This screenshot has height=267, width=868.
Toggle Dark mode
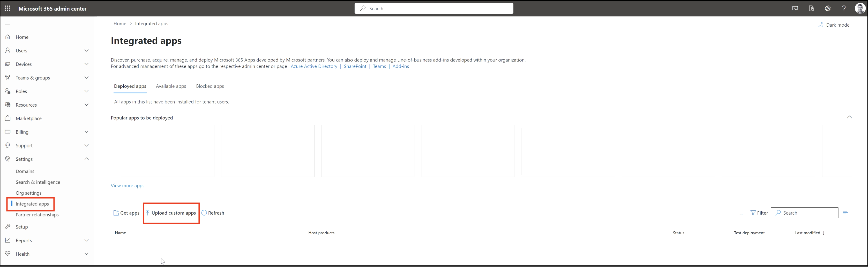click(x=834, y=25)
